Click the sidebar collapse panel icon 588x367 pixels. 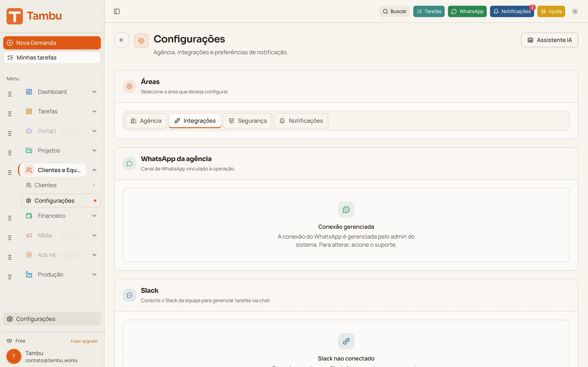[117, 11]
